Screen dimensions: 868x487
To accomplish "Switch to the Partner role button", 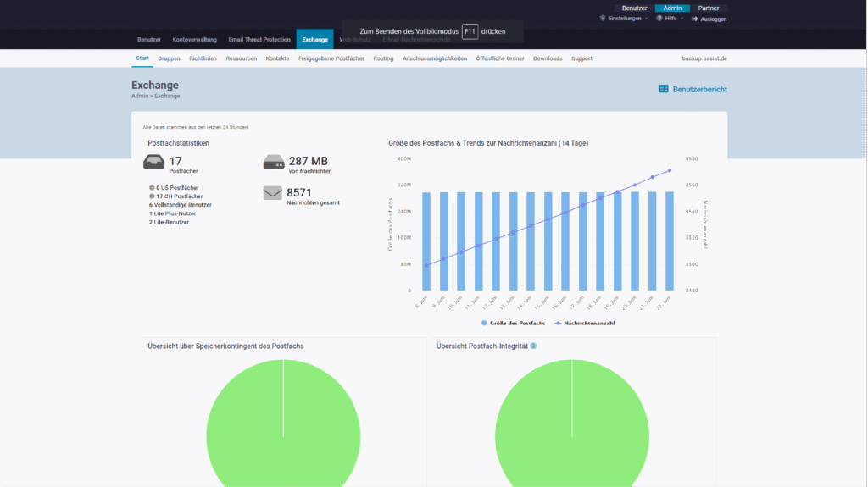I will click(x=708, y=8).
